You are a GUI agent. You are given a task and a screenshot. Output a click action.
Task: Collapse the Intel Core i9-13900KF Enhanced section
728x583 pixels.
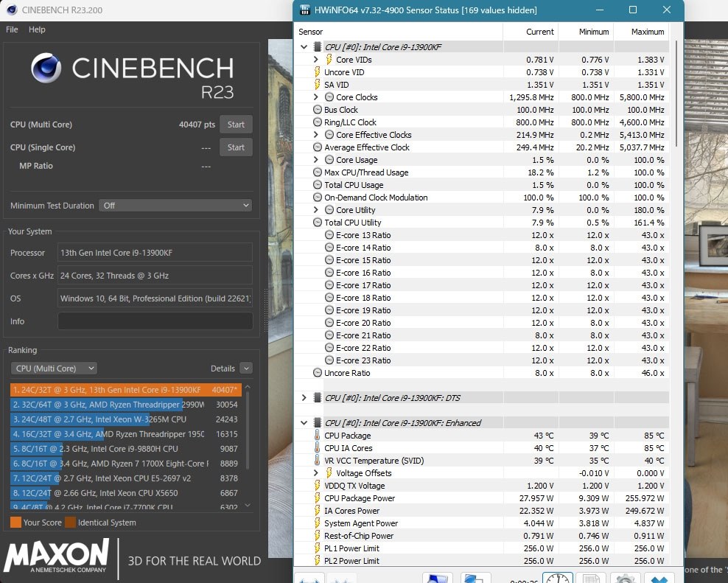pyautogui.click(x=304, y=422)
